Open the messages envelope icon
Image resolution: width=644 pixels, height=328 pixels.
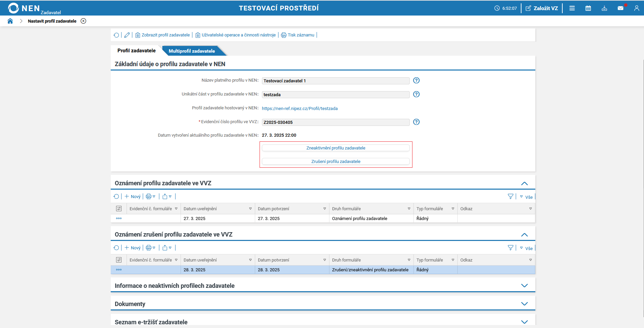(620, 8)
